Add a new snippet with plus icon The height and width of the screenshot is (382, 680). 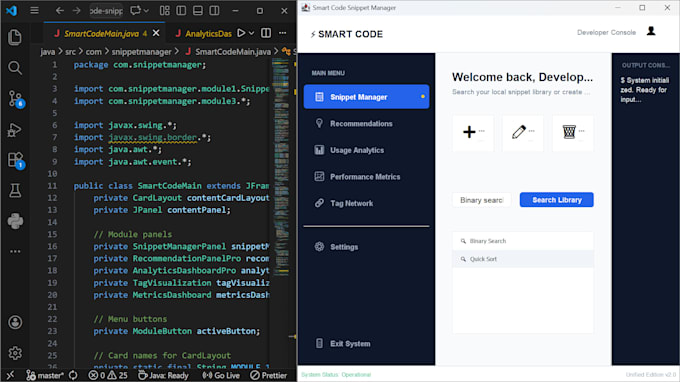(473, 132)
